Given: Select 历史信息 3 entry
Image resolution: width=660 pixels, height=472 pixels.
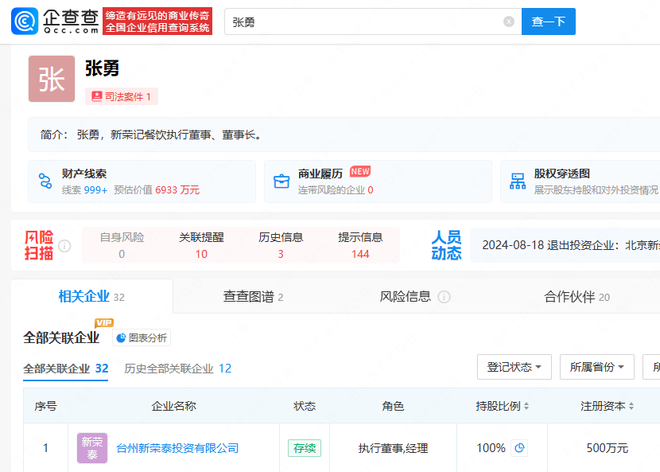Looking at the screenshot, I should coord(281,245).
